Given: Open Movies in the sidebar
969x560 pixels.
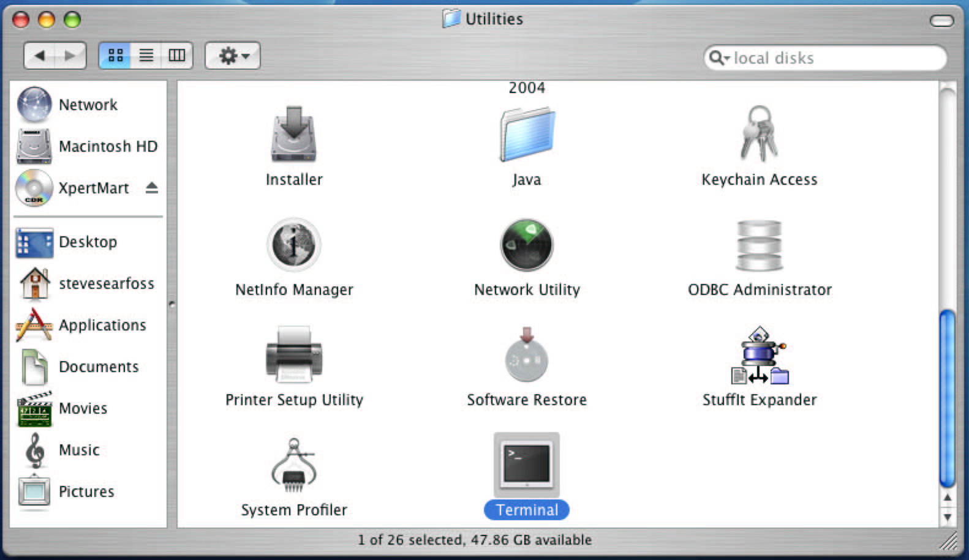Looking at the screenshot, I should pos(88,408).
